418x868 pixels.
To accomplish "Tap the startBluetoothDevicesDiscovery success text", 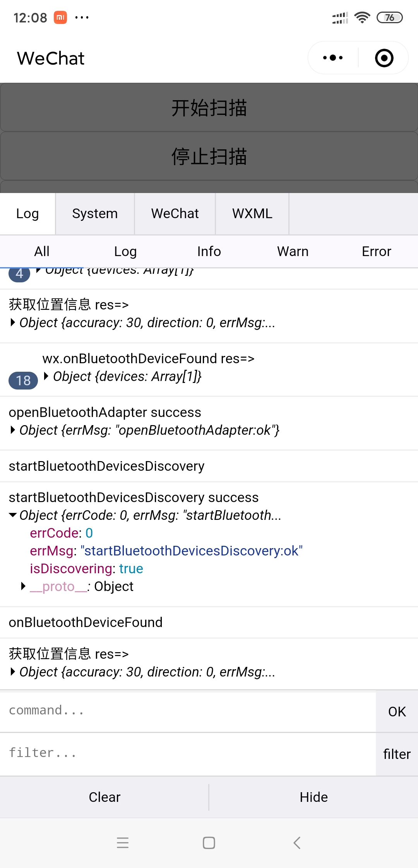I will (134, 497).
